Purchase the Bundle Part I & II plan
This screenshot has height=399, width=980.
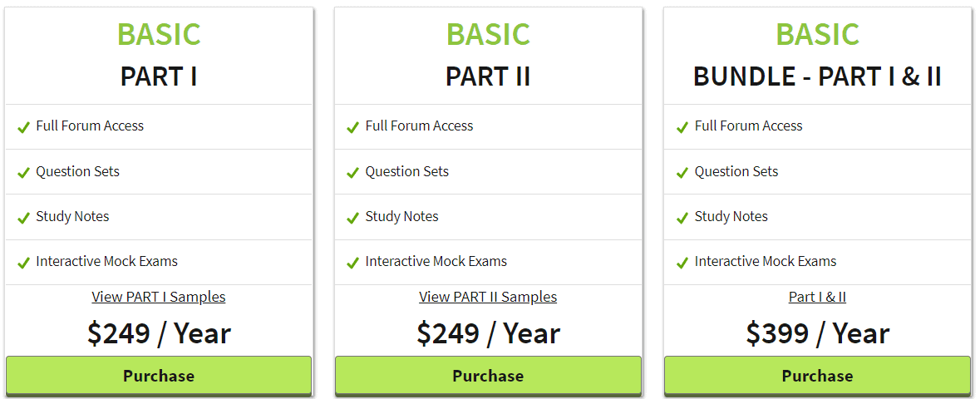click(x=818, y=376)
